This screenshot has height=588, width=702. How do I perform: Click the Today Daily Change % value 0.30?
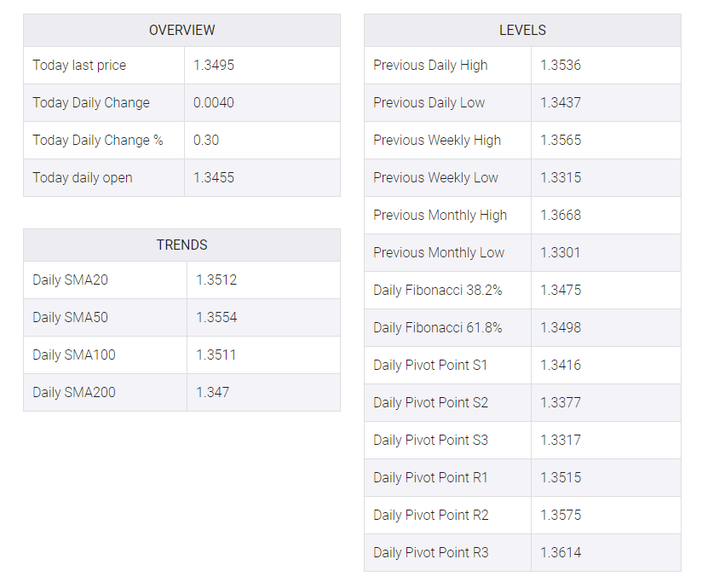coord(206,140)
